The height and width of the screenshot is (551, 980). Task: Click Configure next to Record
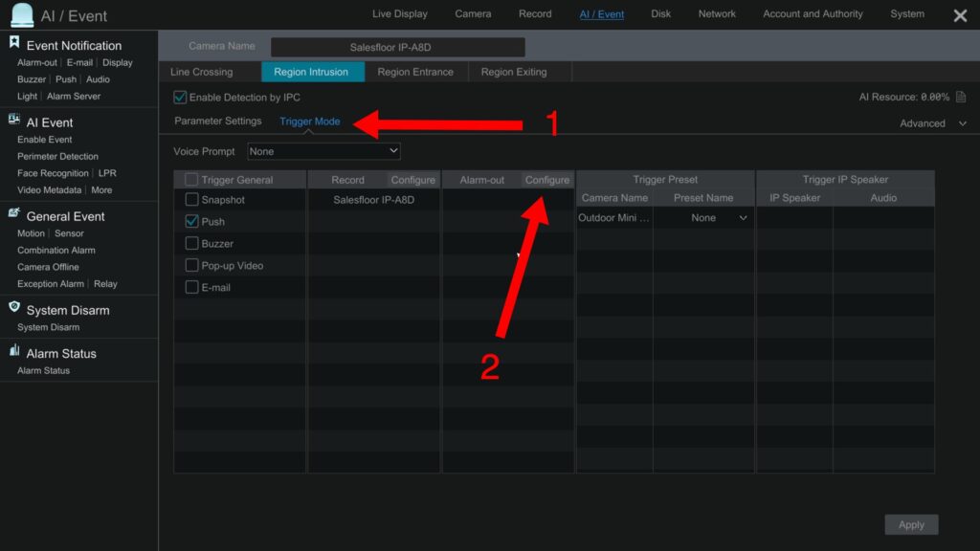coord(413,180)
